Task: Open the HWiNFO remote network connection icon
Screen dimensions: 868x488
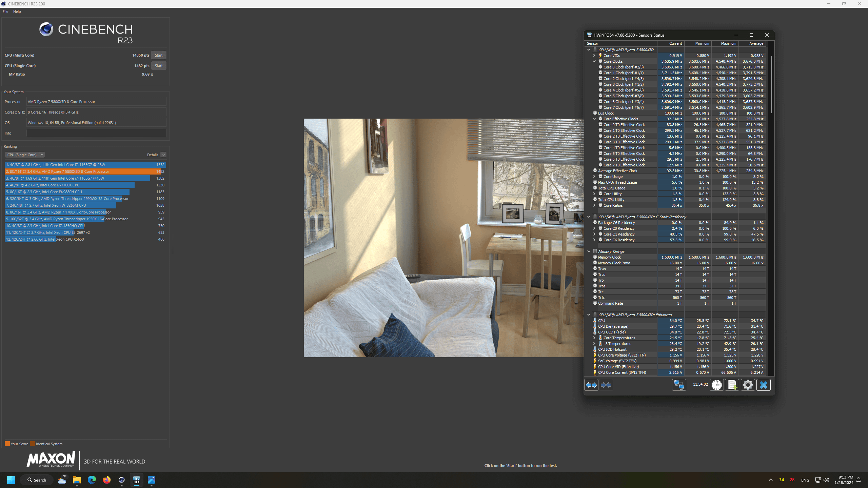Action: [x=679, y=385]
